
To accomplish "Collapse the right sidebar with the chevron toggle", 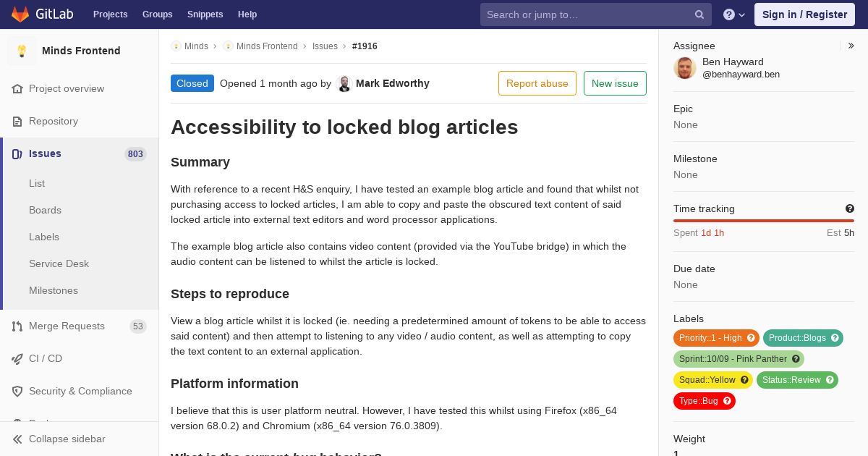I will [851, 46].
